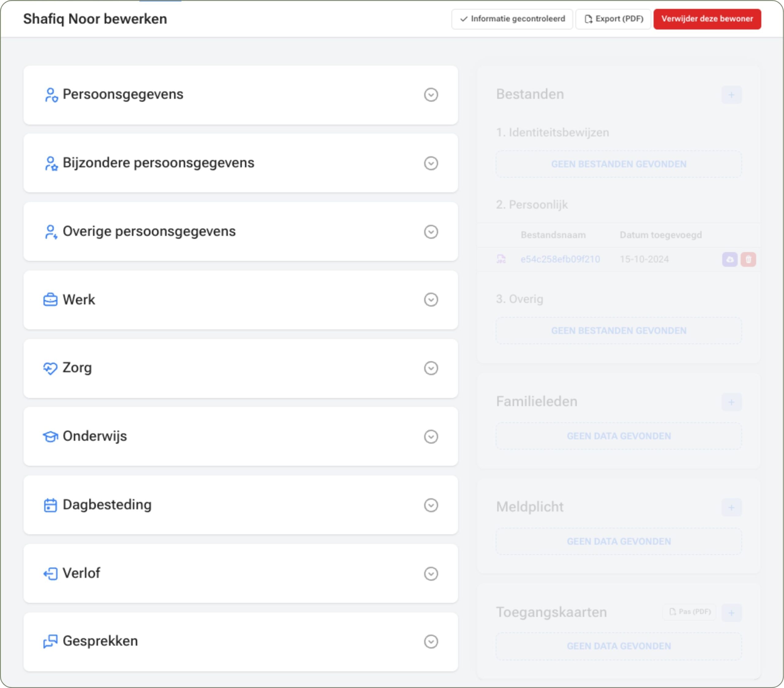Toggle the Informatie gecontroleerd checkmark
The image size is (784, 688).
(x=512, y=18)
